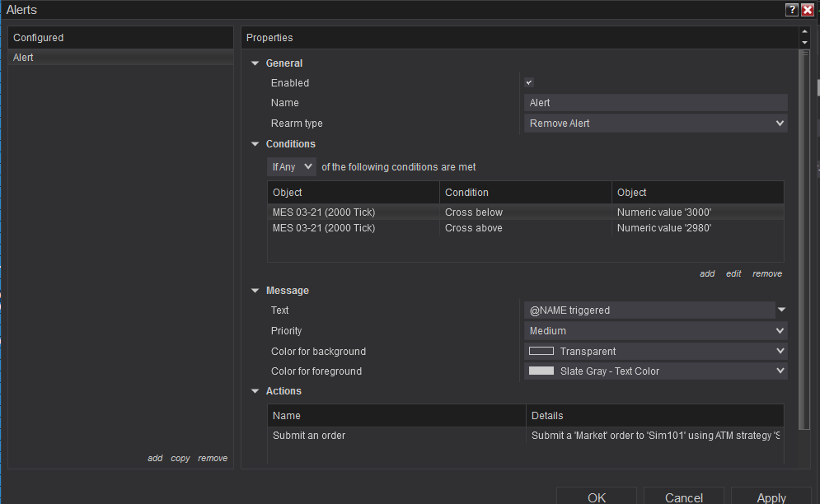Collapse the Actions section
Image resolution: width=820 pixels, height=504 pixels.
[255, 391]
